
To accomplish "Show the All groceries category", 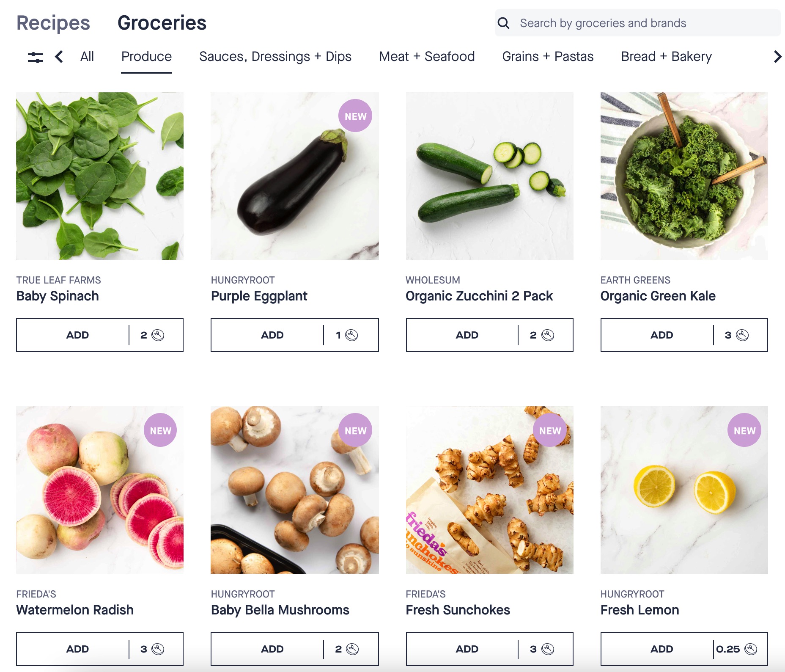I will (x=87, y=56).
